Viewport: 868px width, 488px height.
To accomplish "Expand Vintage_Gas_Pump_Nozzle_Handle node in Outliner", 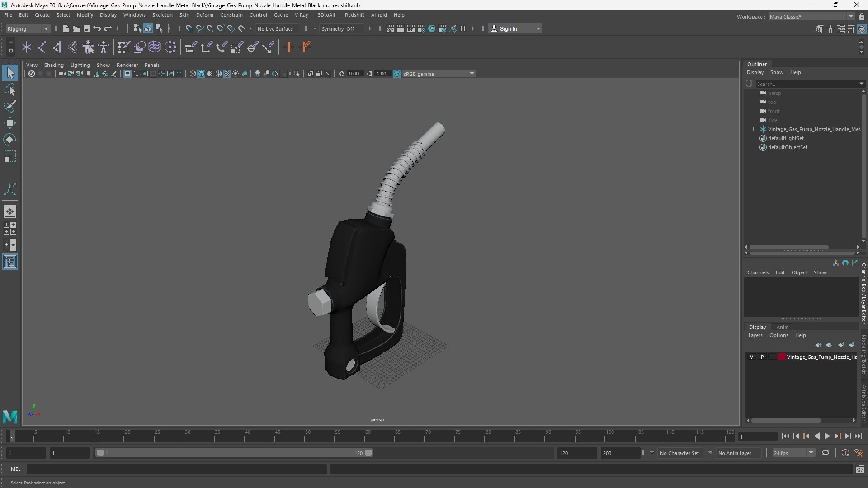I will coord(755,129).
